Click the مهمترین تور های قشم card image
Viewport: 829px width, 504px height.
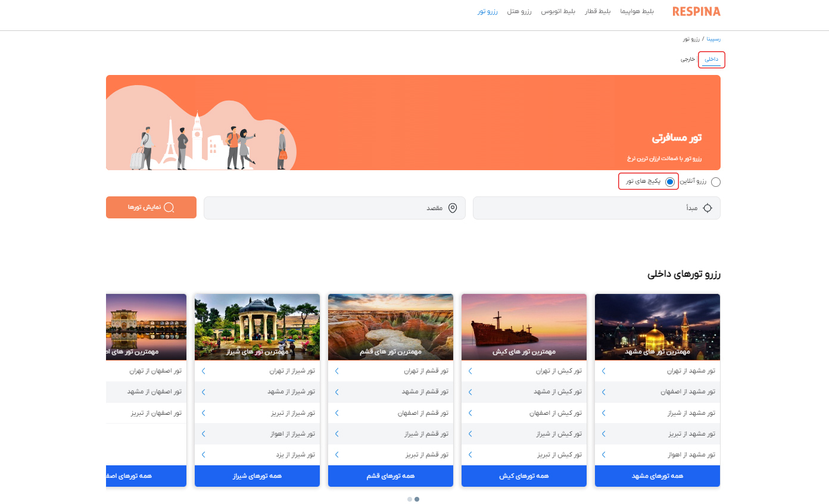coord(390,327)
